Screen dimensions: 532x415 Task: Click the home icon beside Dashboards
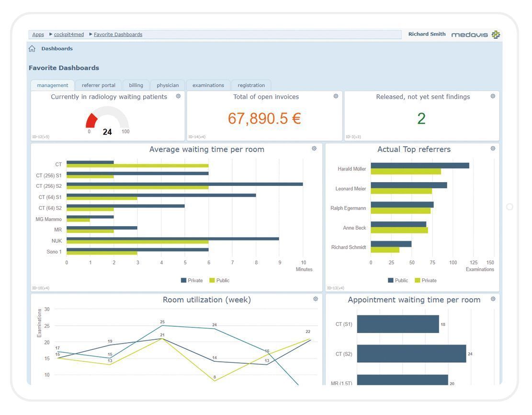32,49
